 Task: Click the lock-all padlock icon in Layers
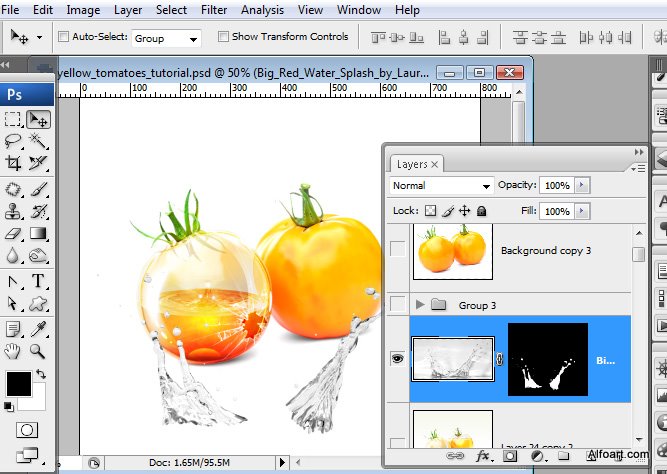(481, 211)
